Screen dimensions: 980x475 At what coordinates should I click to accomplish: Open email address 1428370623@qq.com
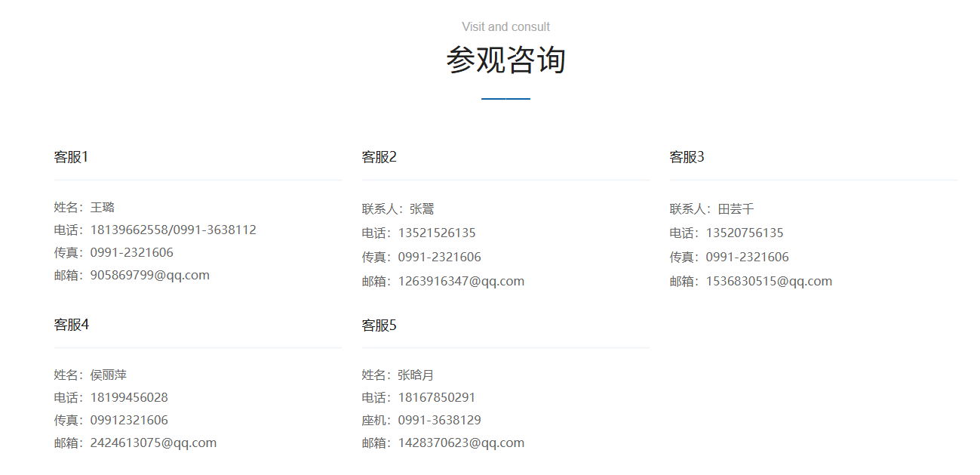(461, 443)
